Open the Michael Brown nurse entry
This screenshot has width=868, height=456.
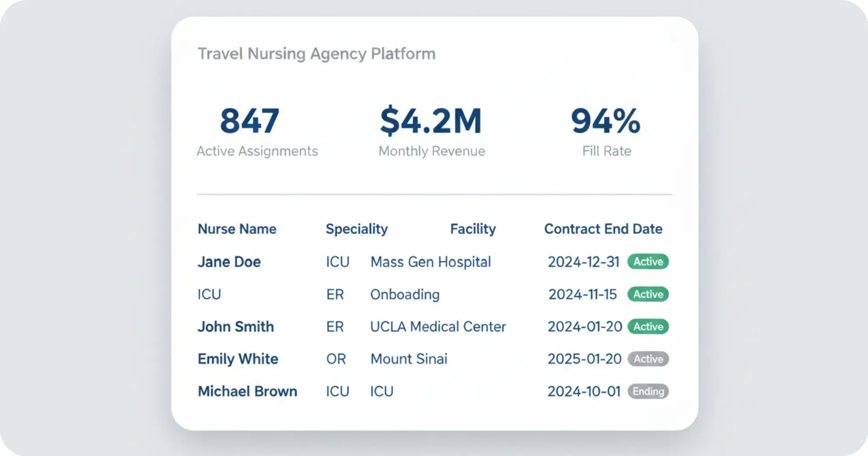tap(248, 391)
